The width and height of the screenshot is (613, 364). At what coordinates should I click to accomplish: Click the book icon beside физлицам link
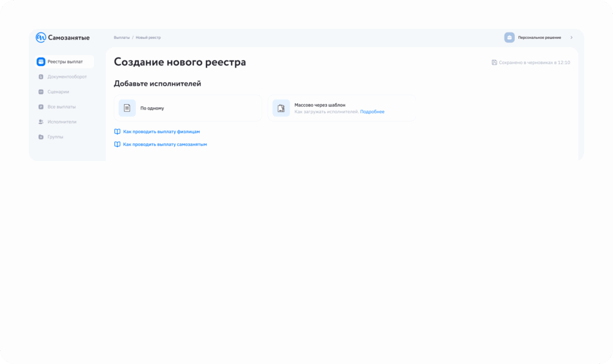[x=117, y=131]
